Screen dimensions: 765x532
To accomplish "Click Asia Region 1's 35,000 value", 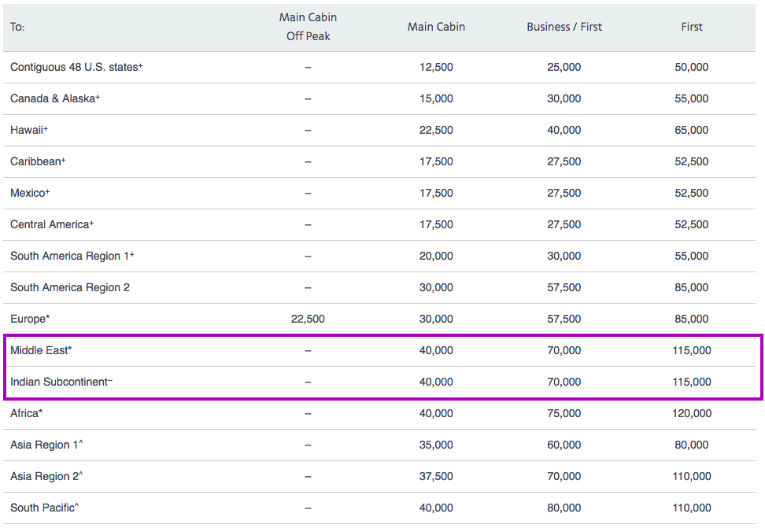I will coord(436,445).
